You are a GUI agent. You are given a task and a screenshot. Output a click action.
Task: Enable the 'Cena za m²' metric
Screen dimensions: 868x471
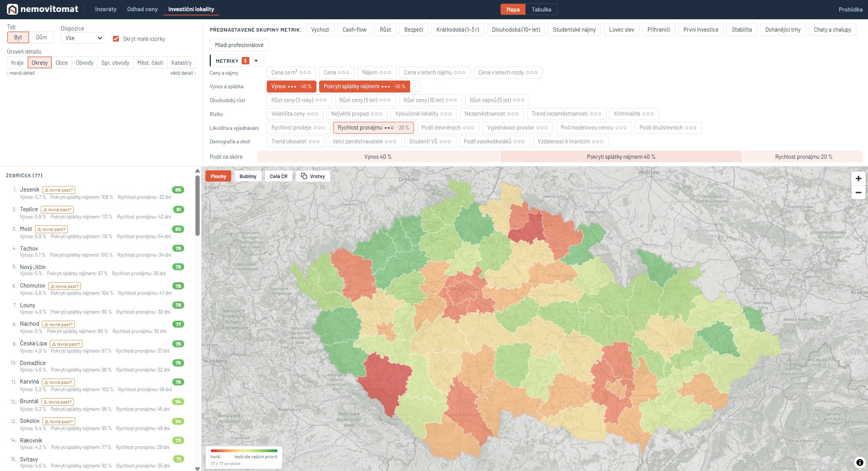pos(291,72)
